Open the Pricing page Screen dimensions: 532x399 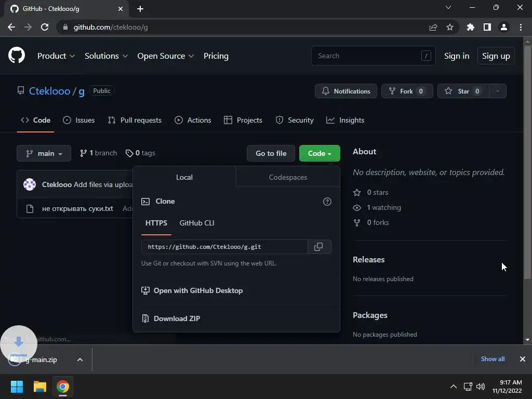(x=216, y=56)
